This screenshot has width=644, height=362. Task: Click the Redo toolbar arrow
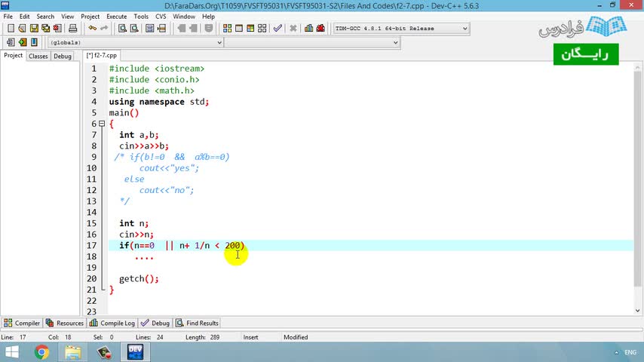pyautogui.click(x=104, y=29)
